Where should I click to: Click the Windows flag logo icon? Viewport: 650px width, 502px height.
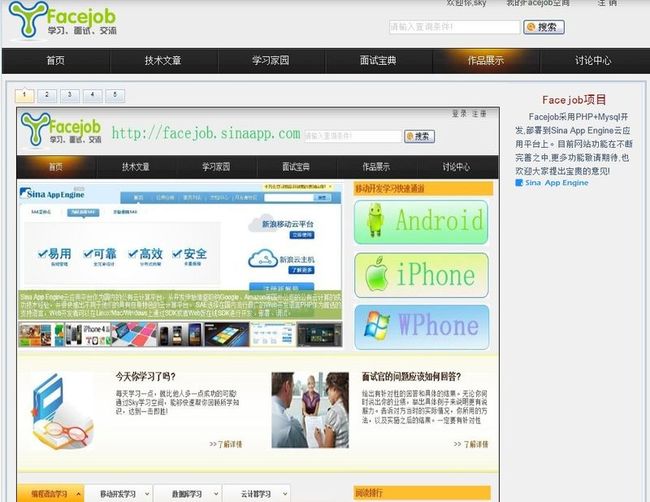pos(376,325)
